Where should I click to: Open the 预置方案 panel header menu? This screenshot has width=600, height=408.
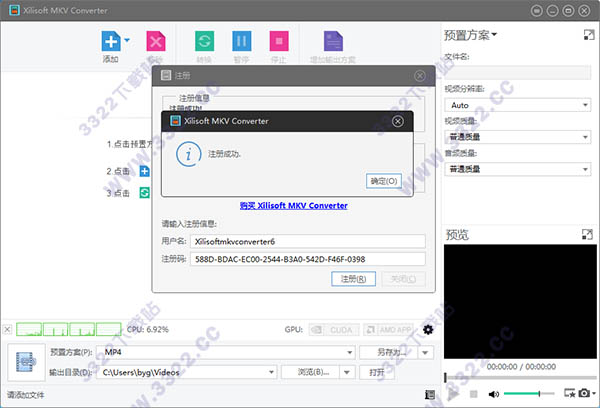tap(470, 35)
